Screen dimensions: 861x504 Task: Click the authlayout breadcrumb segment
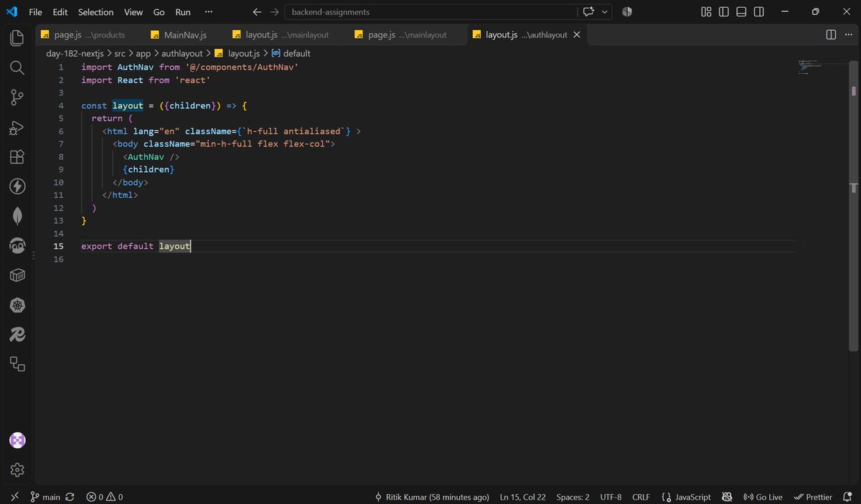tap(182, 53)
